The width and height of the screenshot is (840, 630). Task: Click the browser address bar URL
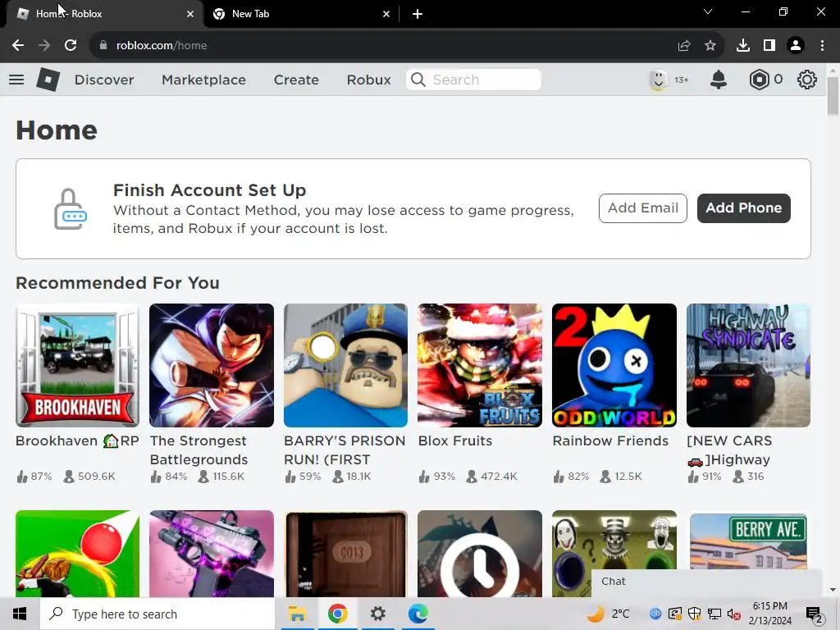coord(162,46)
